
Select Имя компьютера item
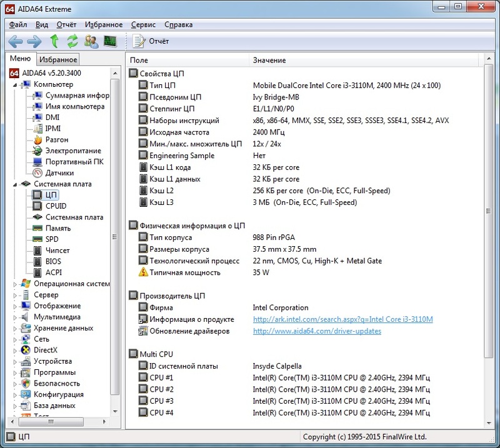pos(75,106)
